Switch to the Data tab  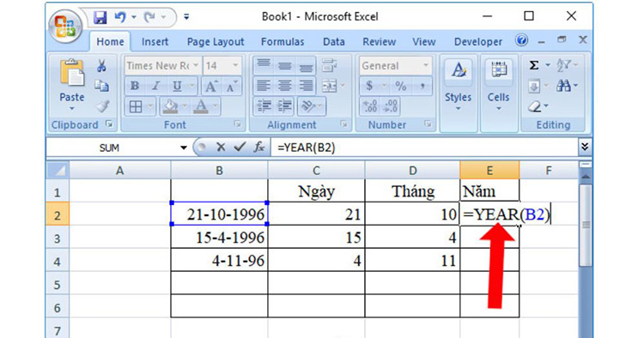click(333, 42)
